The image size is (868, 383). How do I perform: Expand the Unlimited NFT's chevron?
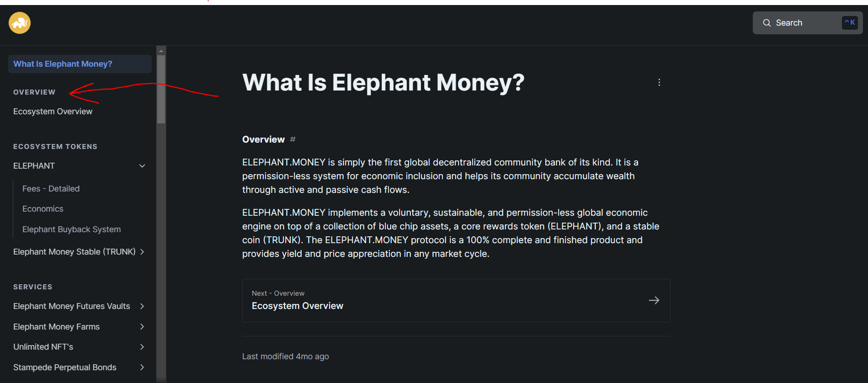[142, 347]
